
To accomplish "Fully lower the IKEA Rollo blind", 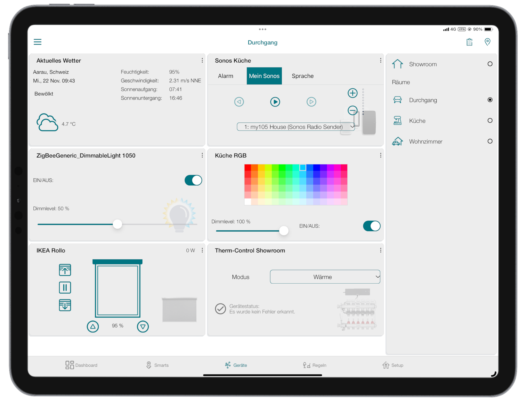I will [x=65, y=305].
